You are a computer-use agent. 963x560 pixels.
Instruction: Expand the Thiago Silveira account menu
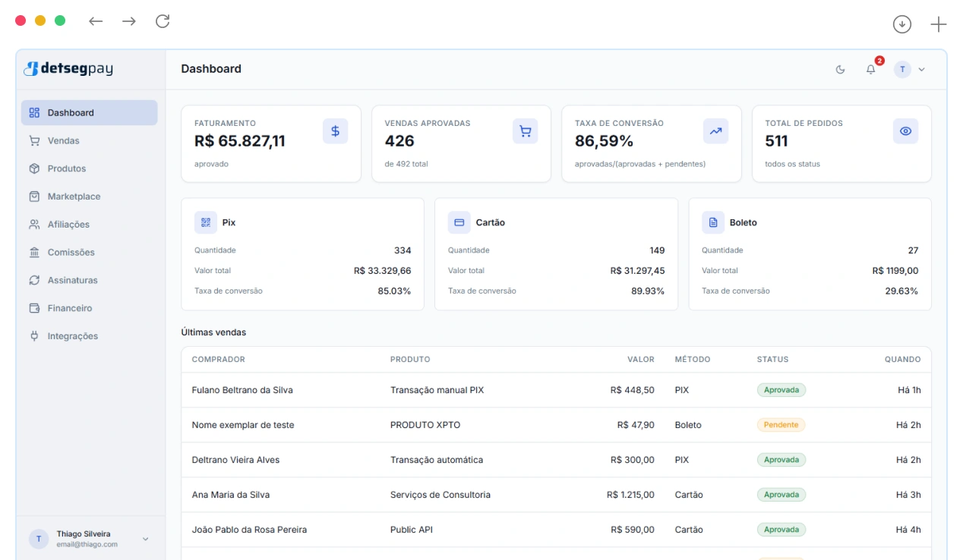tap(90, 539)
